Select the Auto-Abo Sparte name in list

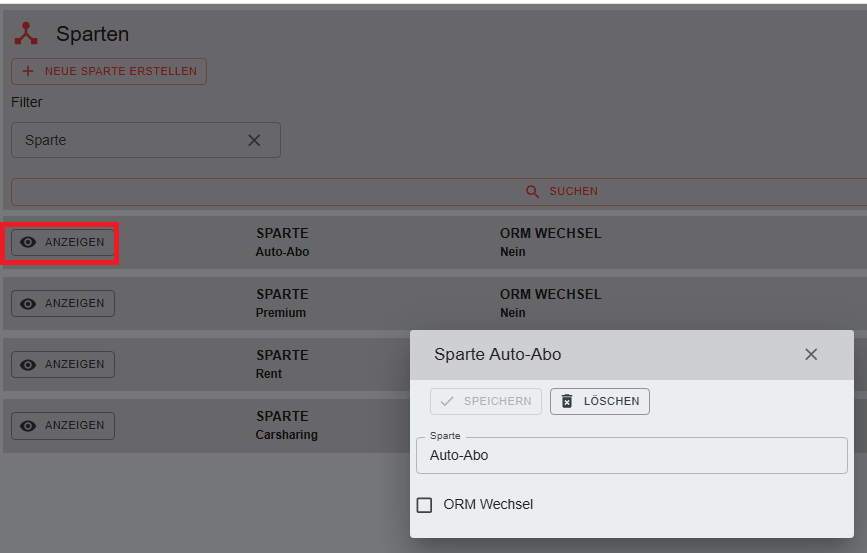tap(283, 252)
